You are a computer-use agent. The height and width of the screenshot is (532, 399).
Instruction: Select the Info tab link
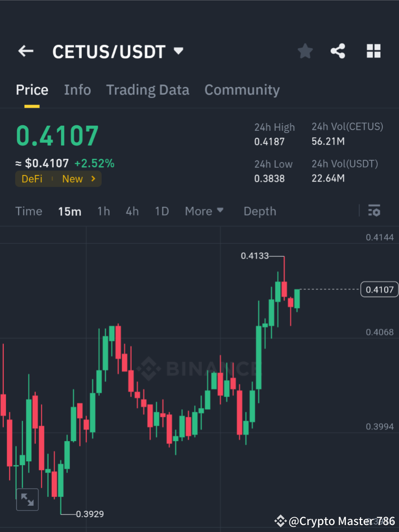[77, 90]
